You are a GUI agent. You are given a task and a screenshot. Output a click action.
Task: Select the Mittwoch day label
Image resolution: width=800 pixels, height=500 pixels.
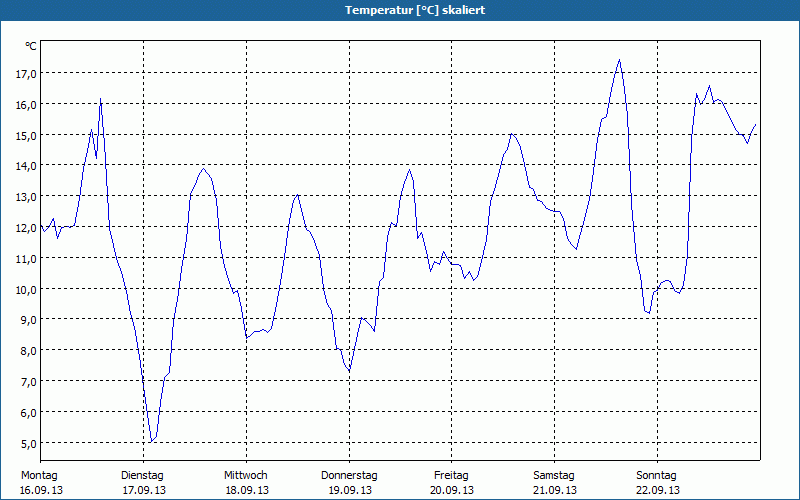click(245, 475)
